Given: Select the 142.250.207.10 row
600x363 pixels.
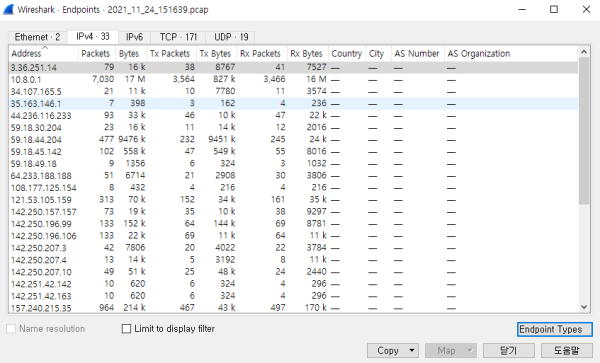Looking at the screenshot, I should coord(293,272).
